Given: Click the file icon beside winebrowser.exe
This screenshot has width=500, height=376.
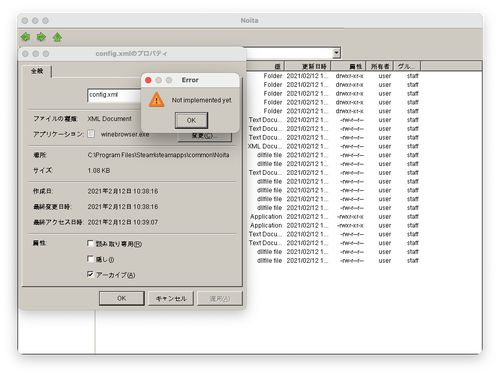Looking at the screenshot, I should (91, 134).
